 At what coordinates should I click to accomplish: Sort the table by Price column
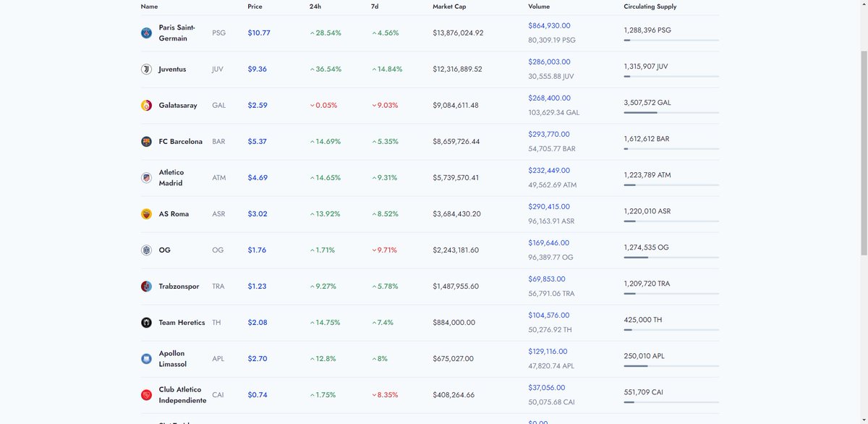(255, 7)
